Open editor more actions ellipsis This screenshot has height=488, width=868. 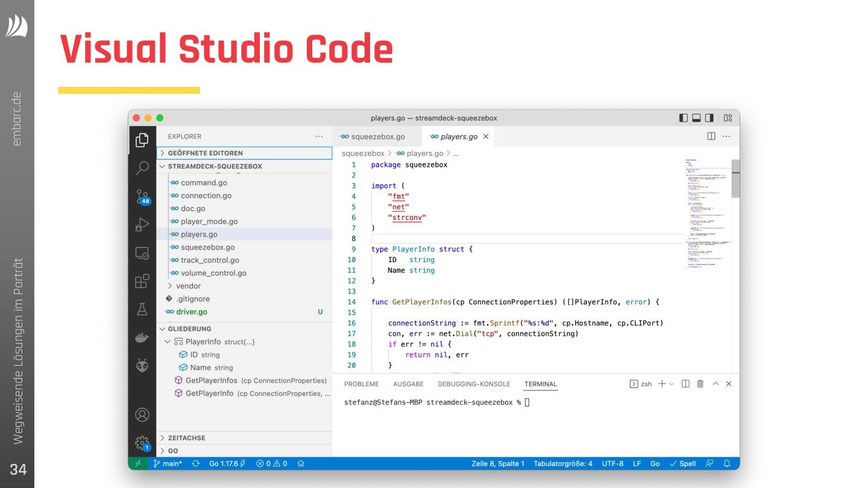pyautogui.click(x=726, y=136)
